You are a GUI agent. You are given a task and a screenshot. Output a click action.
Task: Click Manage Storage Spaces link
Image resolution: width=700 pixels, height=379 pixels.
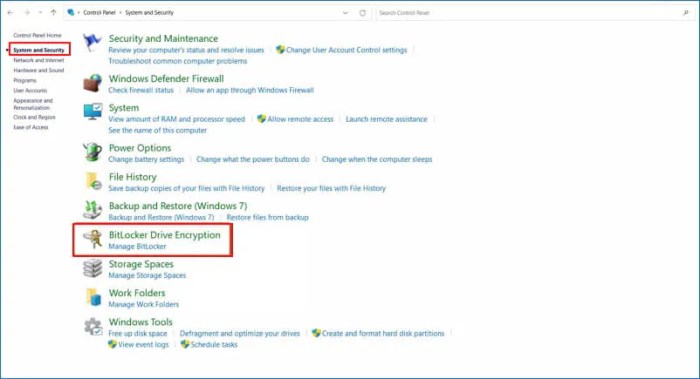[147, 275]
